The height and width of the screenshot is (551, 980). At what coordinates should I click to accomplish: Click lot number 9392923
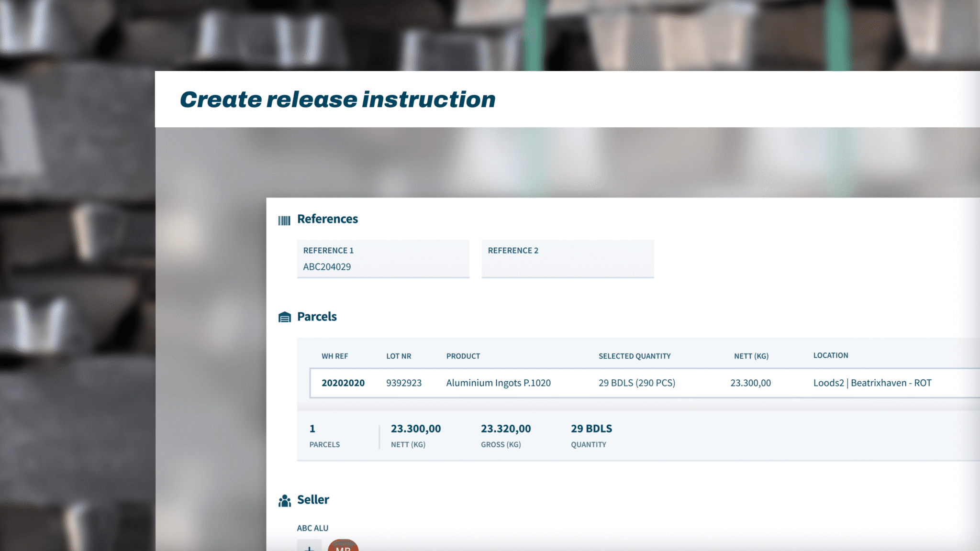[403, 383]
